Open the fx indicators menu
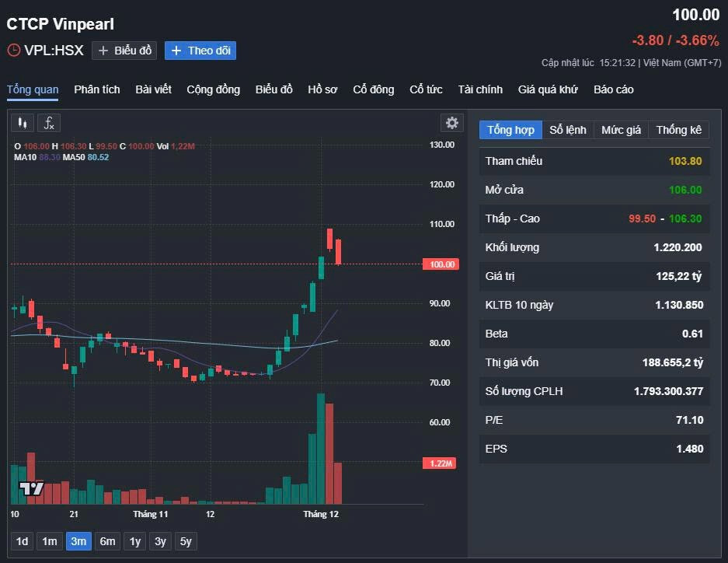The image size is (728, 563). pyautogui.click(x=49, y=123)
